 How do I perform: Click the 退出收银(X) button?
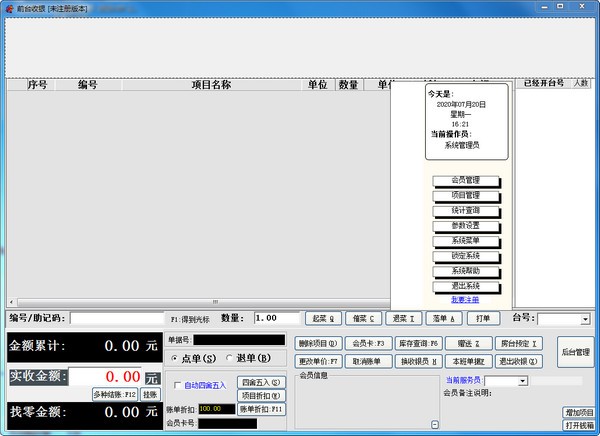[519, 361]
